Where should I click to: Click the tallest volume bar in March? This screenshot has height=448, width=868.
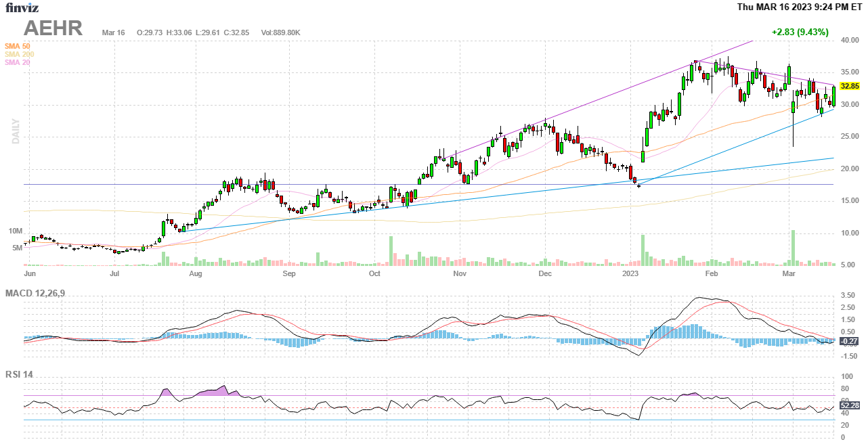click(x=793, y=248)
